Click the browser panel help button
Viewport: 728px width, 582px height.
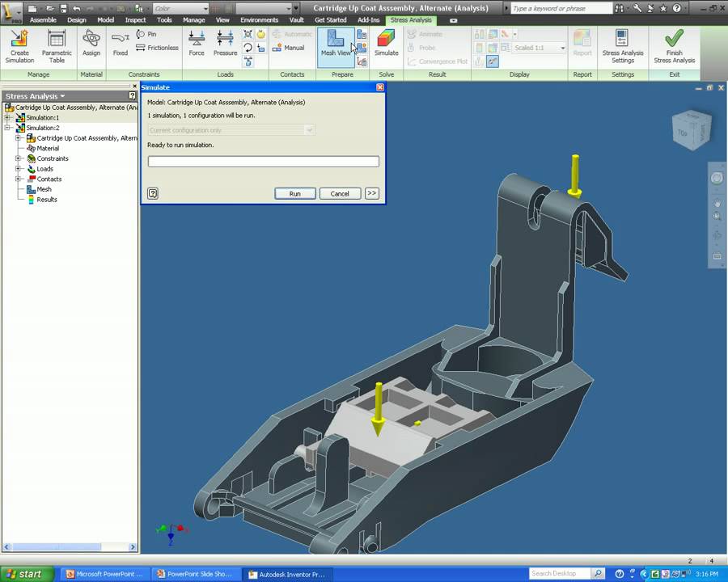click(x=133, y=95)
